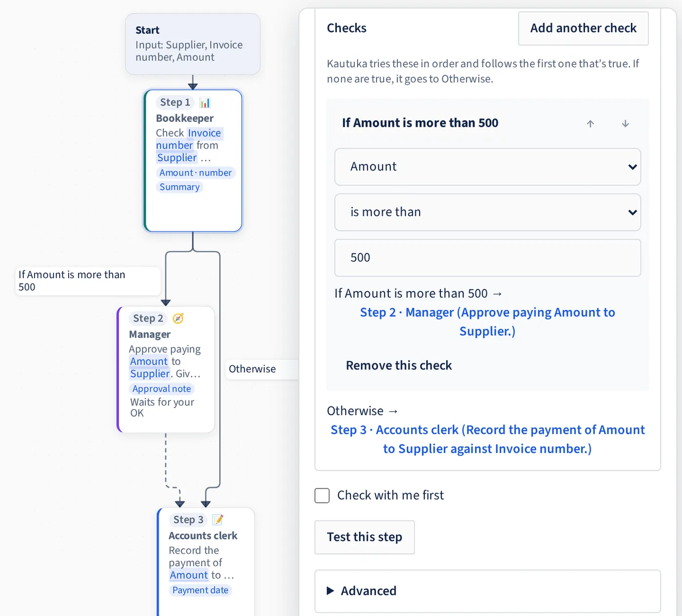Click the 'If Amount is more than 500' check heading

tap(420, 123)
